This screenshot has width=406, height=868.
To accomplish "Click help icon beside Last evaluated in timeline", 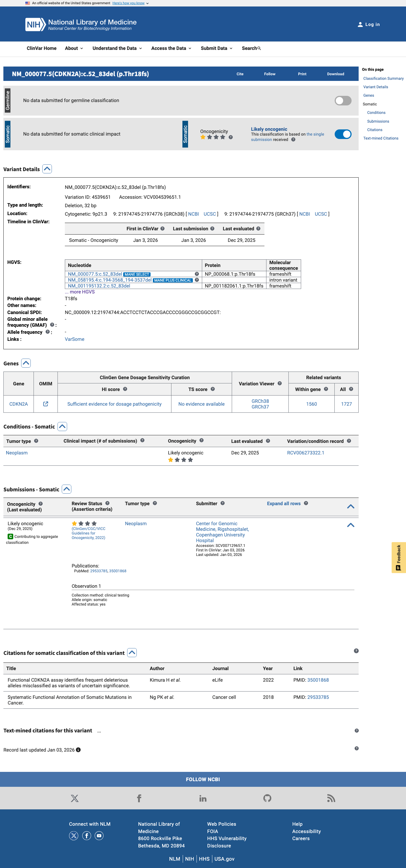I will click(x=258, y=228).
